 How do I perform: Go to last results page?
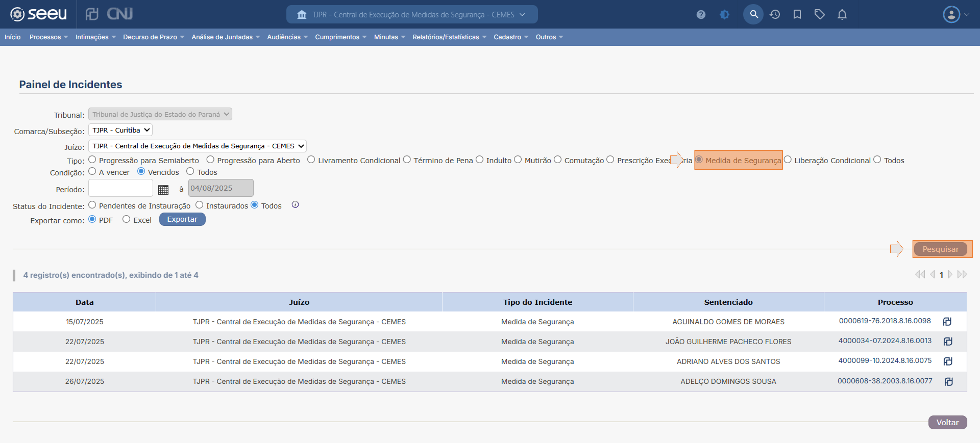coord(962,274)
